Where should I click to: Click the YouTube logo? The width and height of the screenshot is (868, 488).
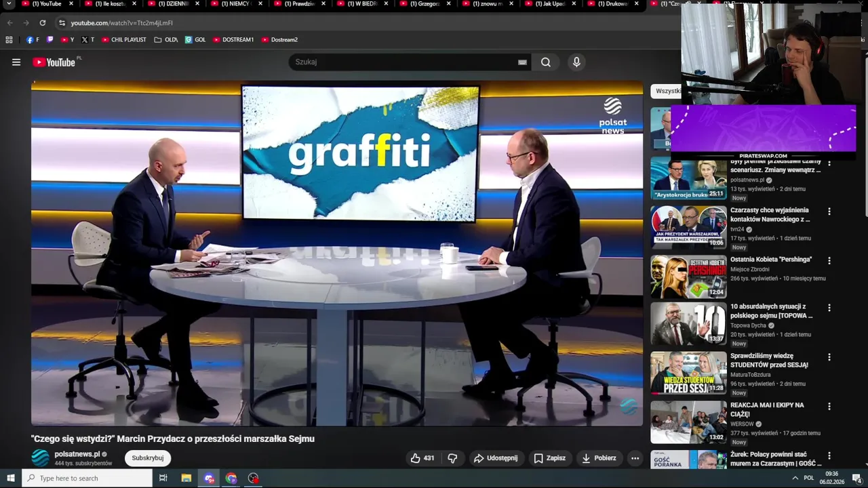tap(54, 62)
